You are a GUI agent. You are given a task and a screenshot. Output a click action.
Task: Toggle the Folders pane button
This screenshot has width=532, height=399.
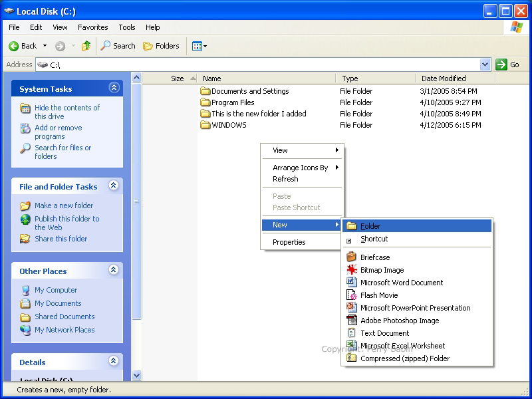click(x=161, y=46)
